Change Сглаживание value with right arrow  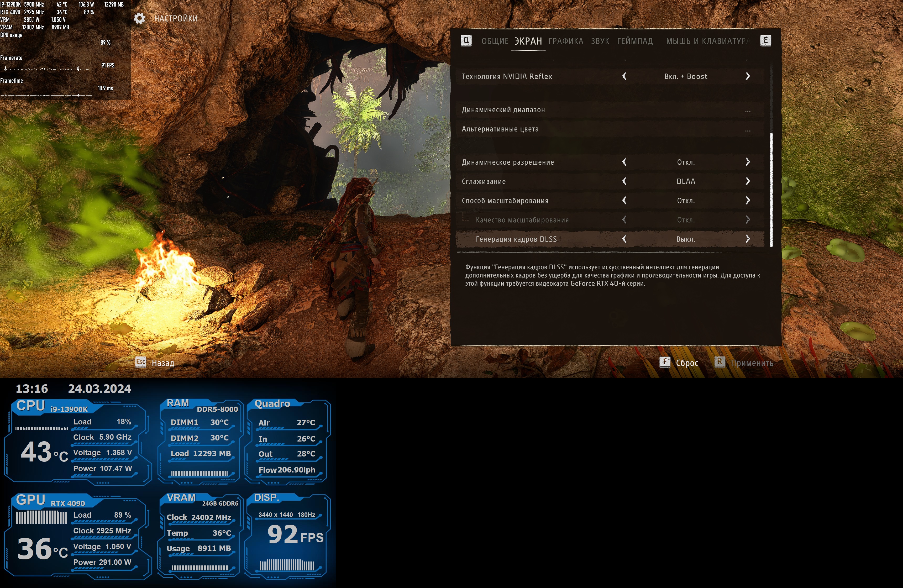[x=747, y=181]
